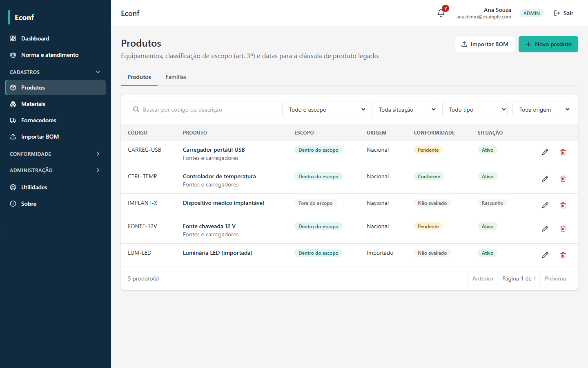Collapse the CADASTROS section

click(56, 72)
